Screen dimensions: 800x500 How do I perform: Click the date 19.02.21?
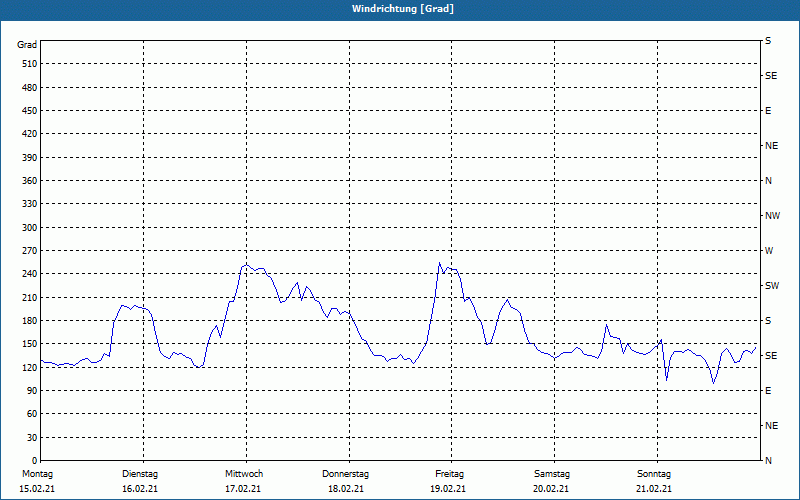pyautogui.click(x=448, y=489)
